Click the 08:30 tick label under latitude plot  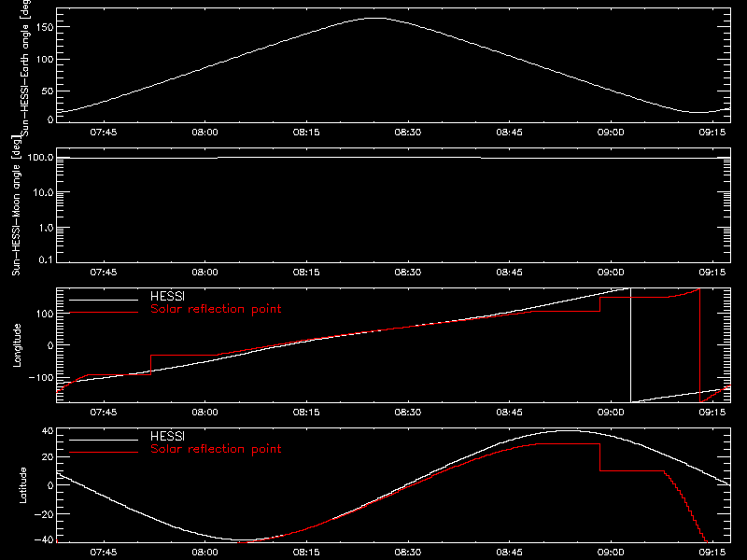click(408, 553)
